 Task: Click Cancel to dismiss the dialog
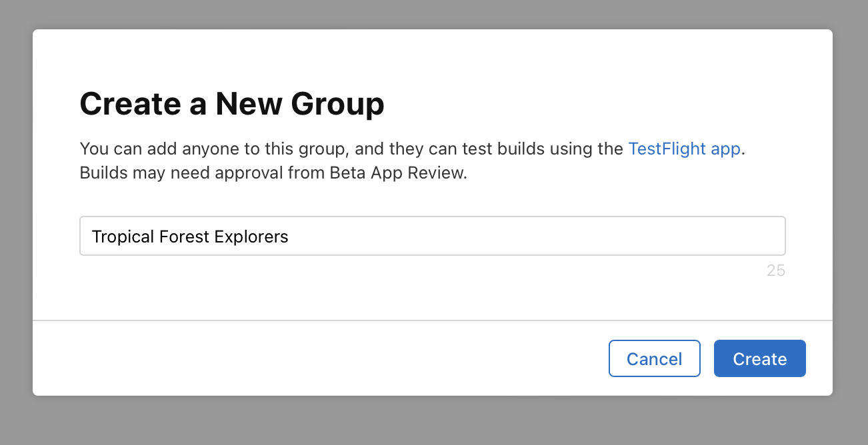point(654,358)
